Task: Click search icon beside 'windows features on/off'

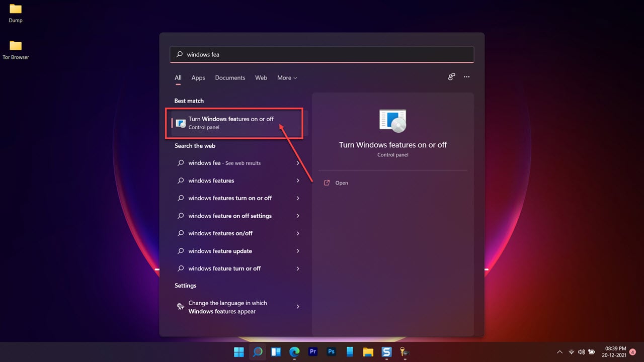Action: click(181, 233)
